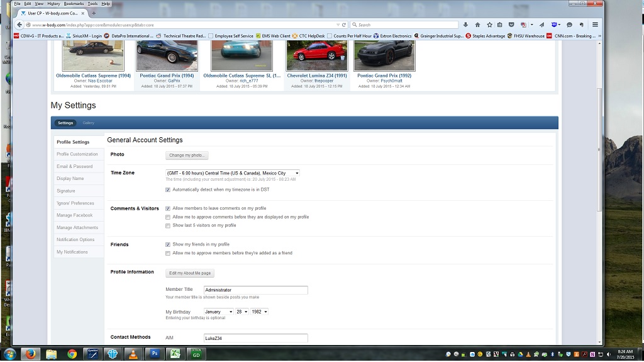Screen dimensions: 644x362
Task: Click the Google Drive tray icon
Action: pos(520,354)
